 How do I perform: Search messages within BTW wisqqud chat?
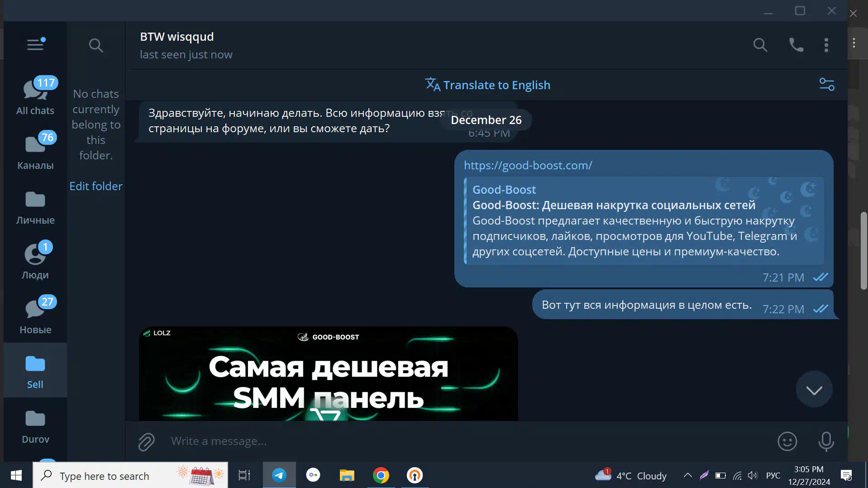pyautogui.click(x=760, y=45)
